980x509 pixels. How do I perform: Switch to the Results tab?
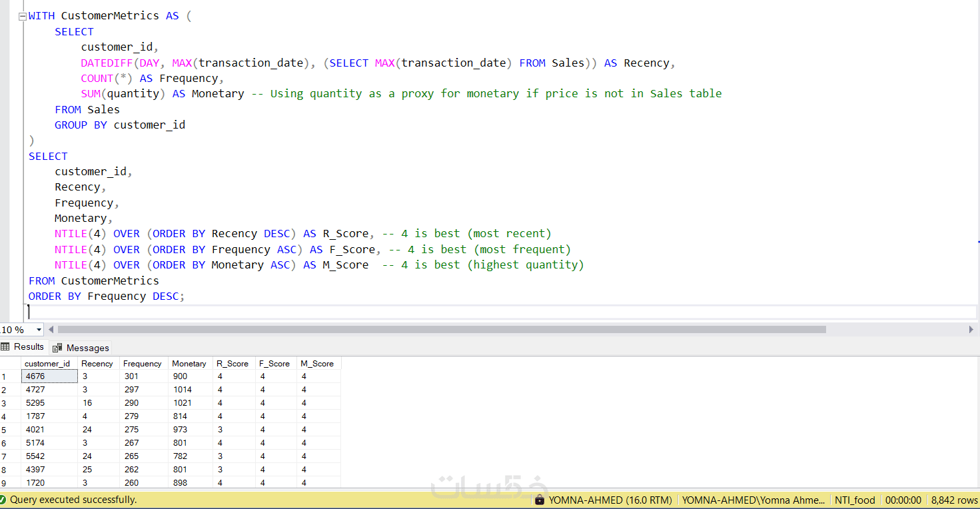[x=23, y=347]
